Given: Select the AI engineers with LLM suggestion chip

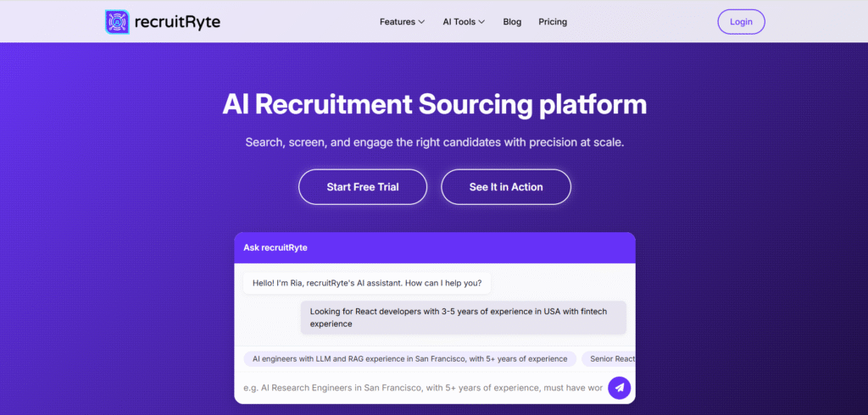Looking at the screenshot, I should (410, 359).
